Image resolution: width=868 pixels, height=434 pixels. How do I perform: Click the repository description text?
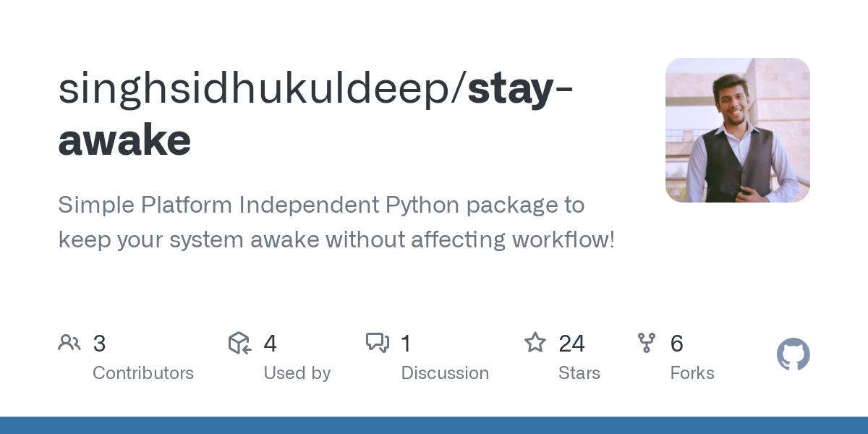point(336,222)
